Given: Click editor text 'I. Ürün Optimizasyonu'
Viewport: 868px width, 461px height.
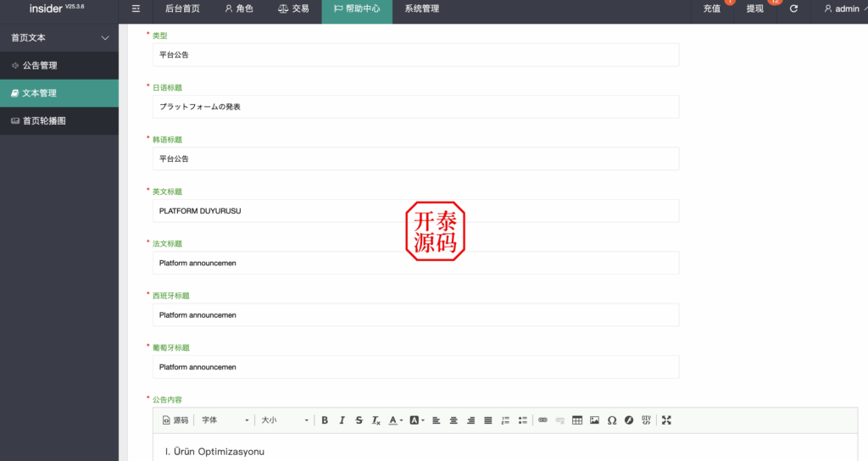Looking at the screenshot, I should pos(214,452).
